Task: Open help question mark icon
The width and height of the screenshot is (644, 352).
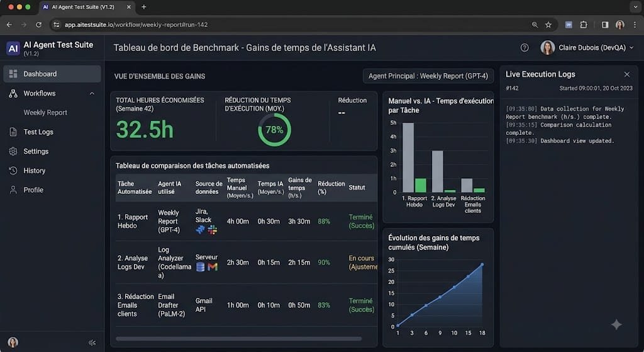Action: click(x=525, y=48)
